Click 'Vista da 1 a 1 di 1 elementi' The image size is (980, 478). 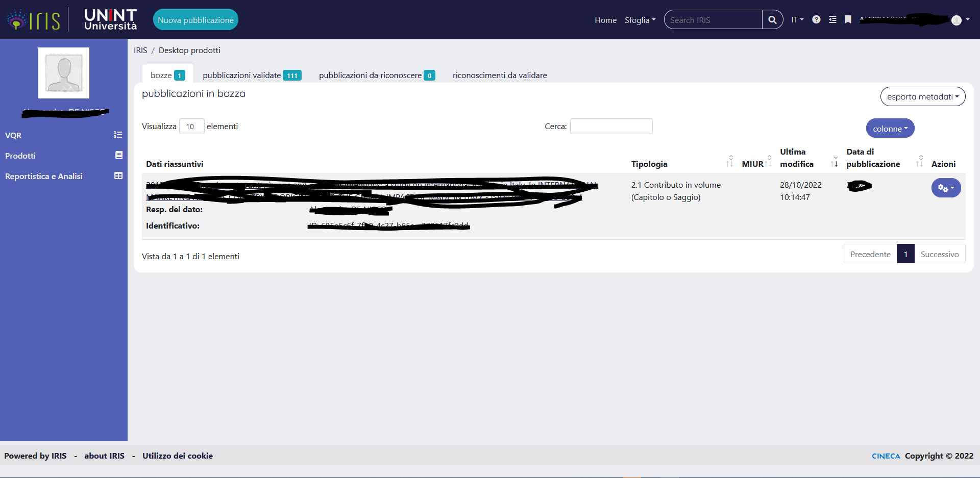click(x=190, y=256)
